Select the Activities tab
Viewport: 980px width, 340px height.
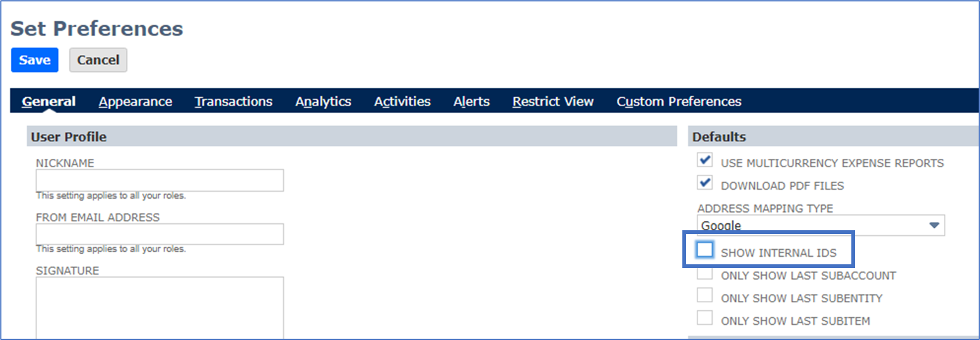click(x=402, y=102)
